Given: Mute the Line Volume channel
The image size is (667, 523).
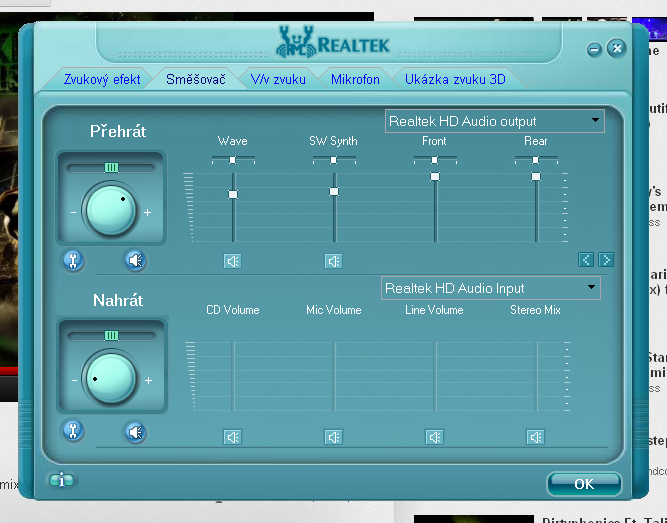Looking at the screenshot, I should point(435,437).
